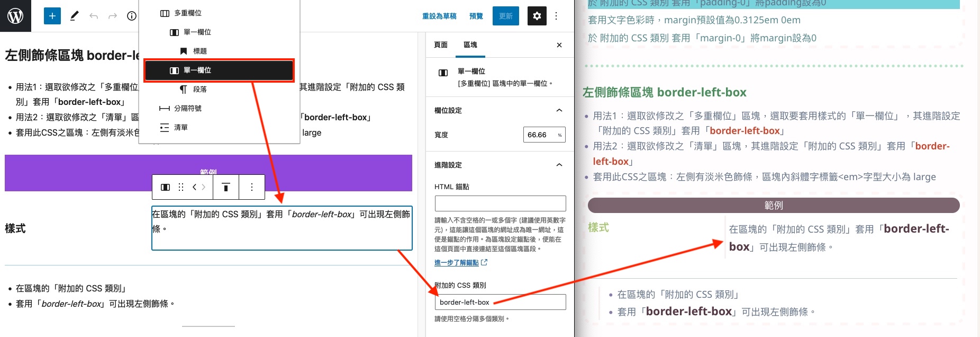Collapse the 欄位設定 panel
Viewport: 980px width, 337px height.
pos(500,110)
